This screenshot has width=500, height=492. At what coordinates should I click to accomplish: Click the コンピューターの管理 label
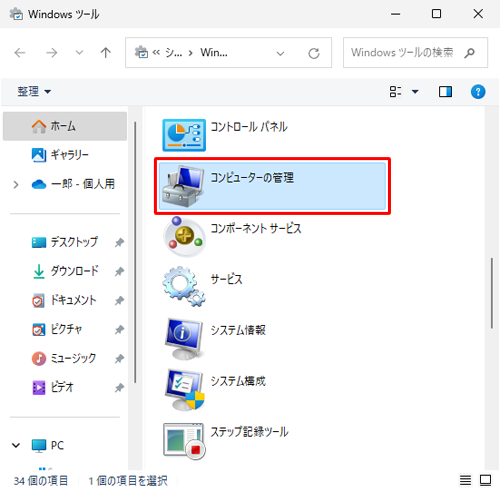pos(252,177)
